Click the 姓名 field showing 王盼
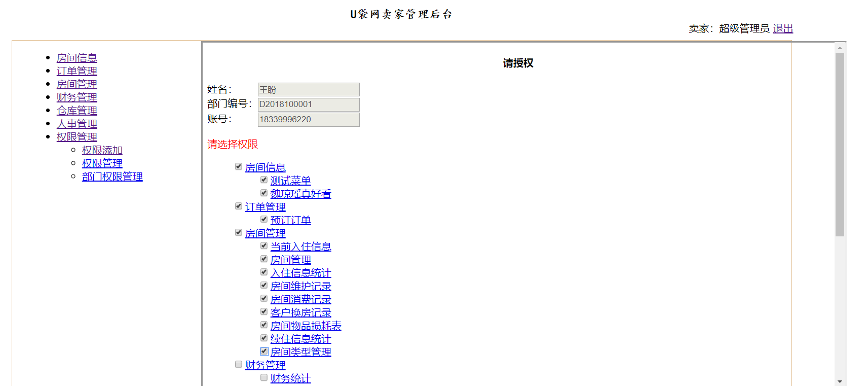Viewport: 868px width, 386px height. coord(309,90)
